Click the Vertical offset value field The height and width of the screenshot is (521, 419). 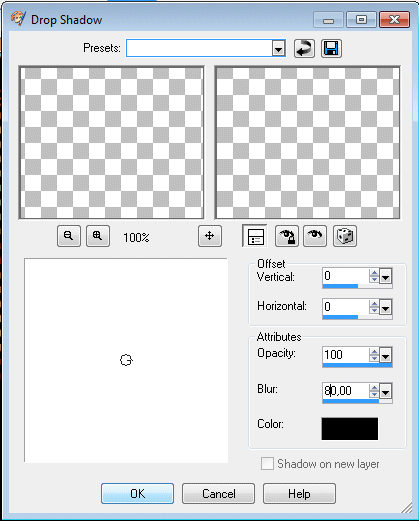(346, 276)
